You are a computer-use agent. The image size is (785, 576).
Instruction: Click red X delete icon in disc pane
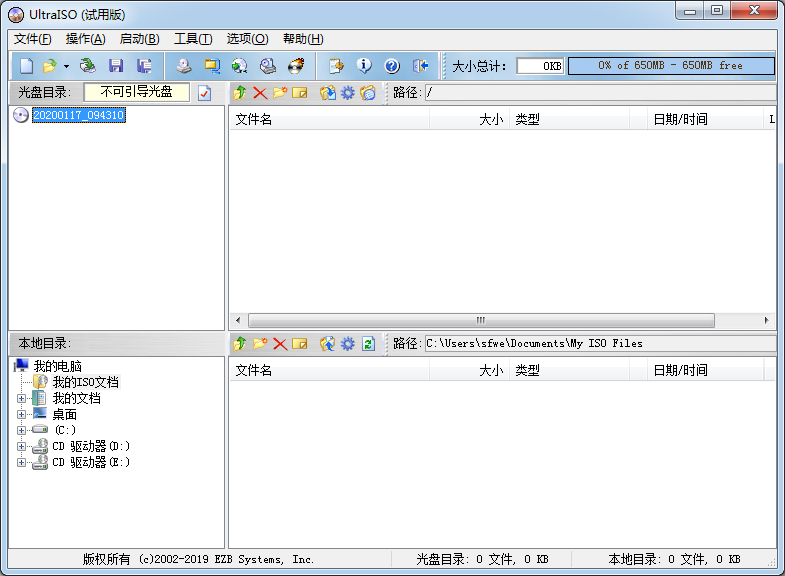(x=260, y=93)
